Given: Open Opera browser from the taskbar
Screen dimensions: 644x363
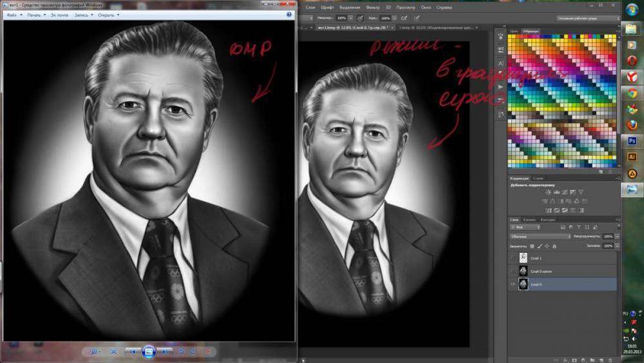Looking at the screenshot, I should coord(632,60).
